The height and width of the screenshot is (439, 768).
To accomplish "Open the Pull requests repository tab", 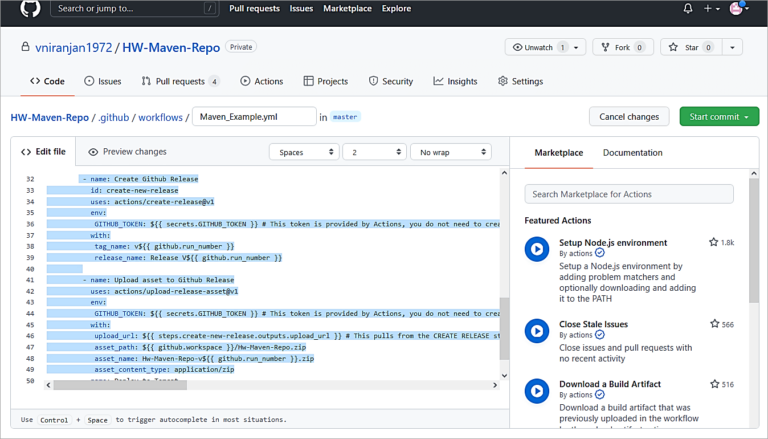I will pyautogui.click(x=180, y=81).
